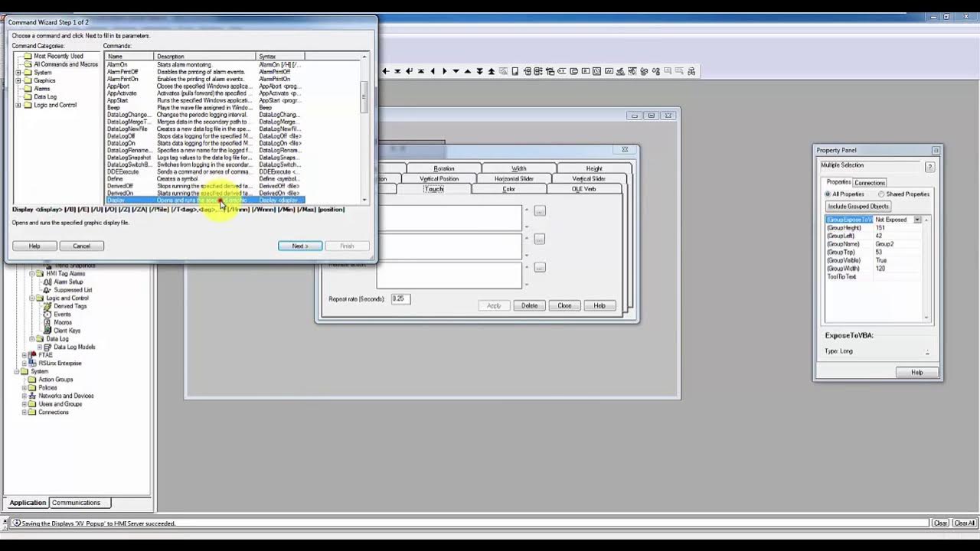Click Next in Command Wizard

click(300, 246)
